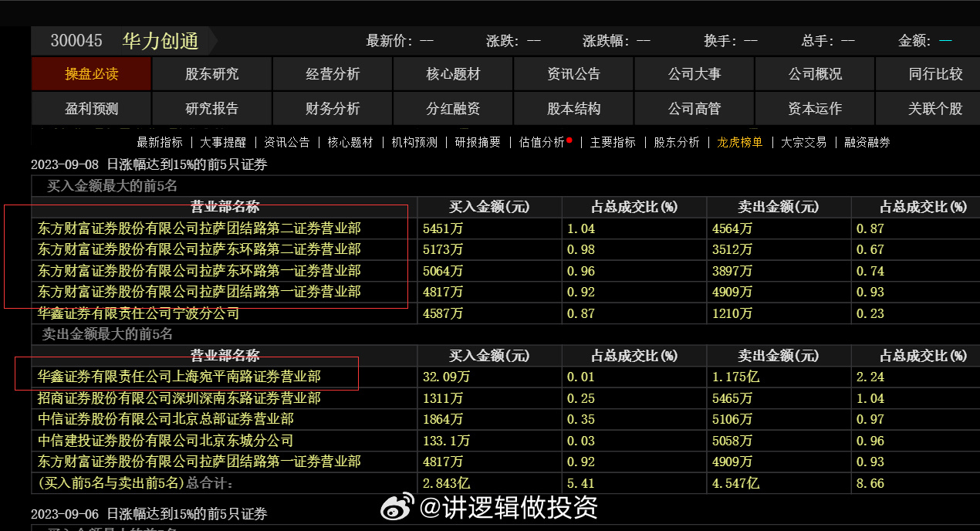This screenshot has height=531, width=980.
Task: Click the sell amount 5465万
Action: [732, 398]
